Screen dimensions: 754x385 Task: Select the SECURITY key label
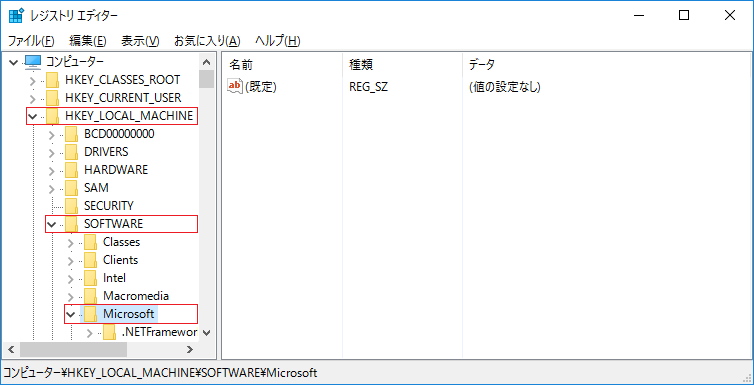109,206
